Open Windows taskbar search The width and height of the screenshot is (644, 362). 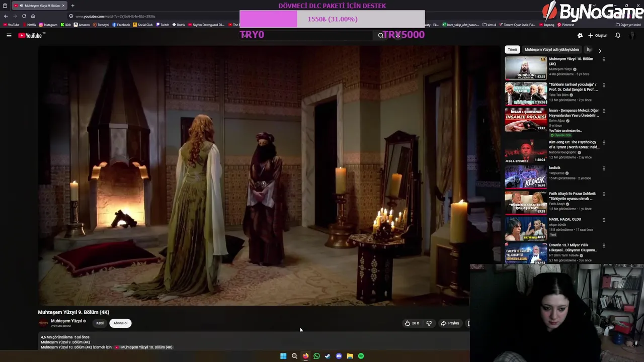point(294,356)
